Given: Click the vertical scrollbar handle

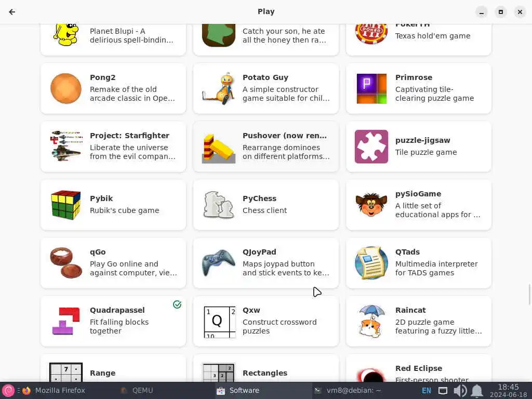Looking at the screenshot, I should [x=529, y=295].
